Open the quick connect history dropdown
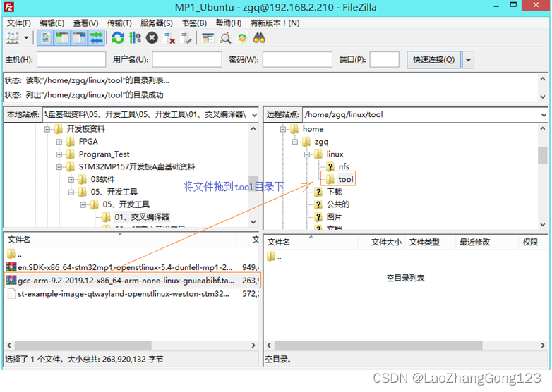The image size is (552, 392). click(468, 60)
